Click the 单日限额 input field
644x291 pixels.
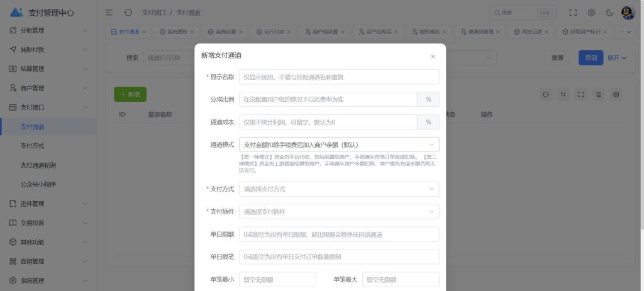click(x=339, y=234)
